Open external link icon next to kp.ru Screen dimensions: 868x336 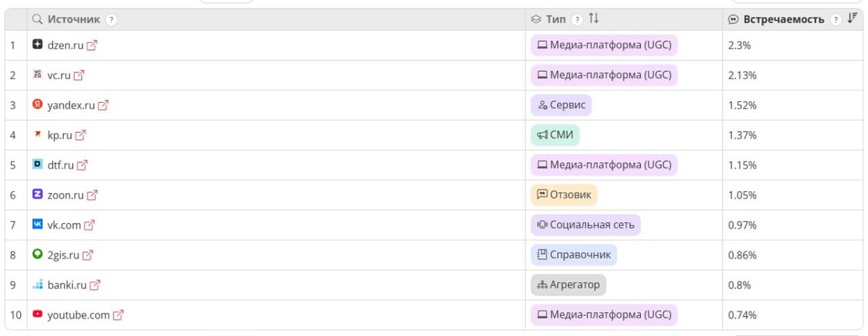pyautogui.click(x=80, y=135)
